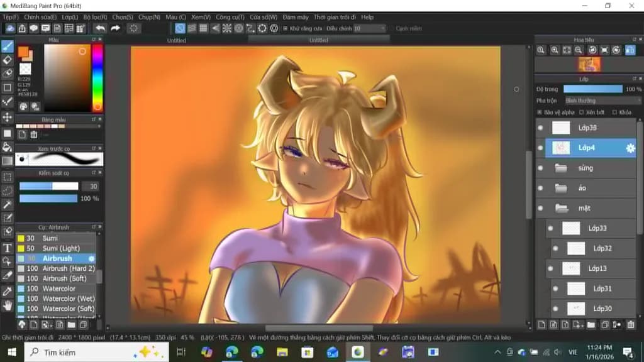
Task: Select the Lasso selection tool
Action: click(x=8, y=190)
